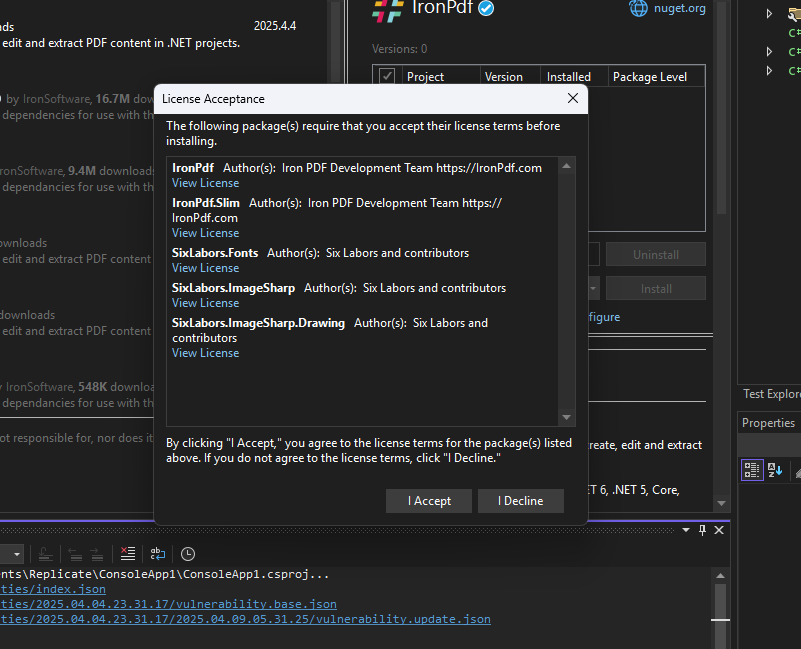Open View License link for IronPdf
801x649 pixels.
[x=205, y=183]
